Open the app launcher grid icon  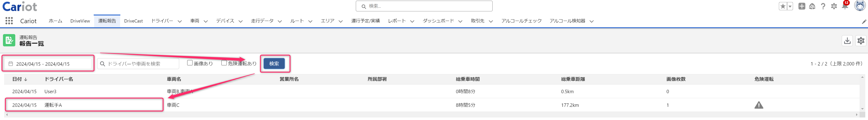tap(9, 21)
